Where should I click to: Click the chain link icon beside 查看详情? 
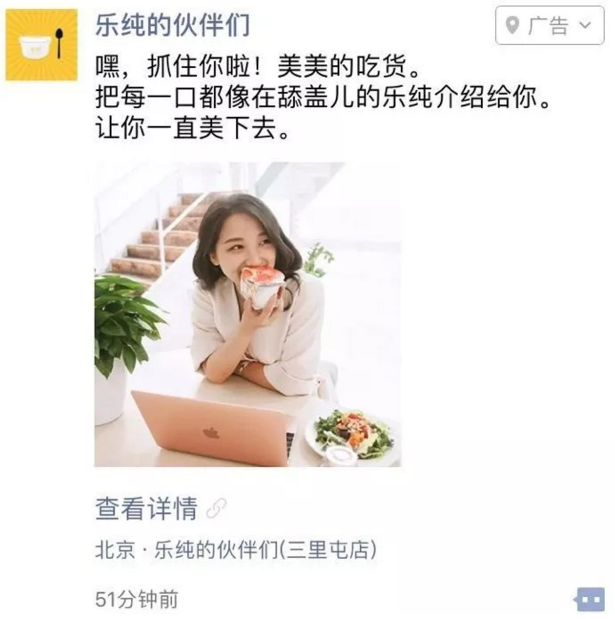tap(216, 508)
